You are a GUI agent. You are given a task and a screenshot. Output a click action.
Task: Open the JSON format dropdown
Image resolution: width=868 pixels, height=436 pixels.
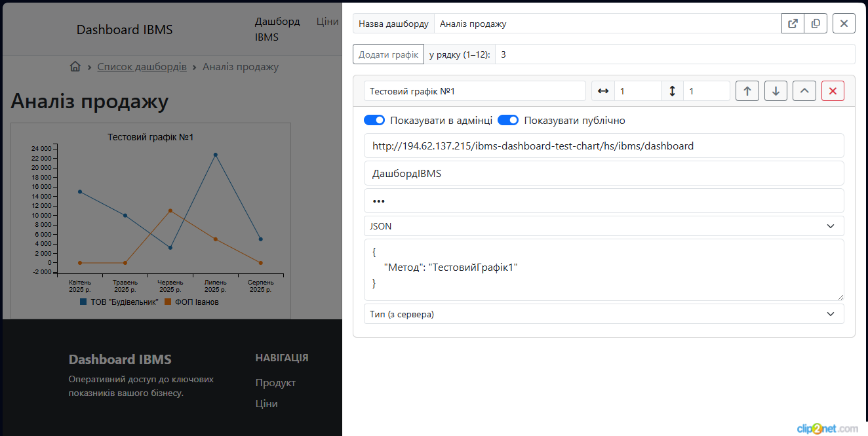pyautogui.click(x=603, y=226)
